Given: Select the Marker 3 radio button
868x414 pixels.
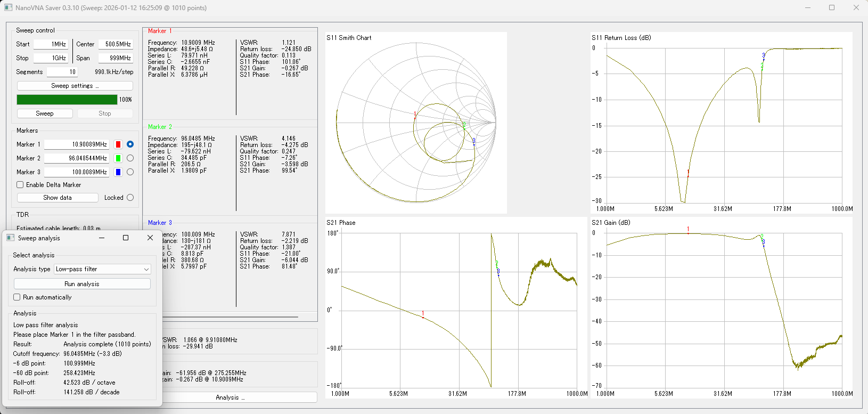Looking at the screenshot, I should 130,172.
